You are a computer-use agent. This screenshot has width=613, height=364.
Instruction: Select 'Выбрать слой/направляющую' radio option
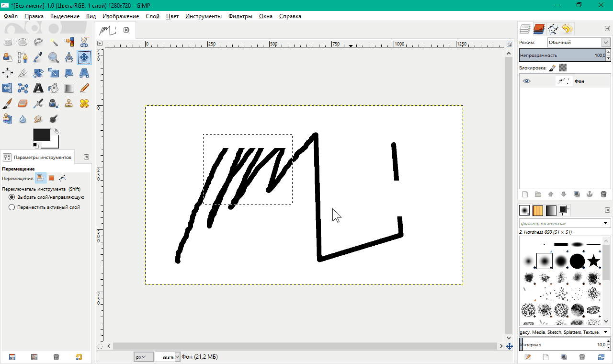click(x=12, y=197)
